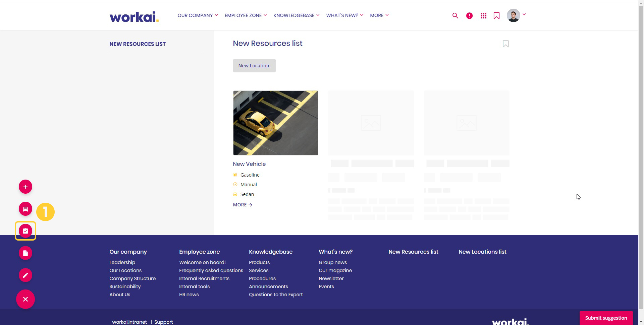Click the New Location button
This screenshot has width=644, height=325.
tap(254, 66)
